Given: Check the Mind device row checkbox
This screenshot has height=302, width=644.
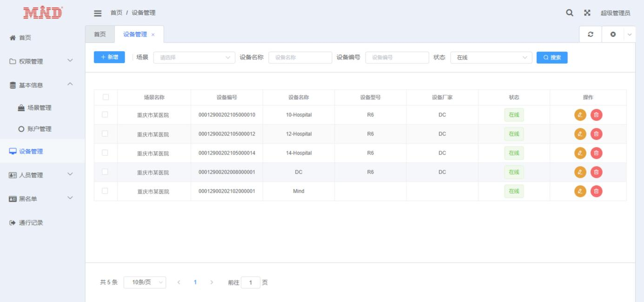Looking at the screenshot, I should click(106, 190).
